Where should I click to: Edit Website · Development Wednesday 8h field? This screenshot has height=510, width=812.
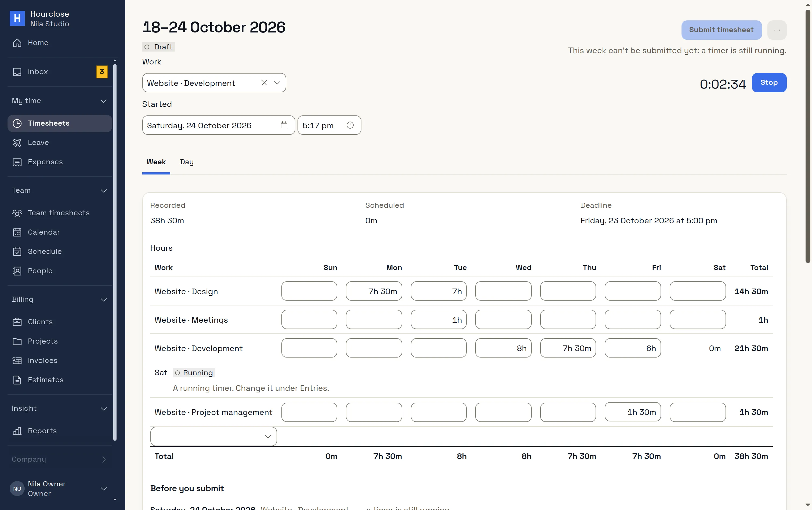pyautogui.click(x=503, y=348)
